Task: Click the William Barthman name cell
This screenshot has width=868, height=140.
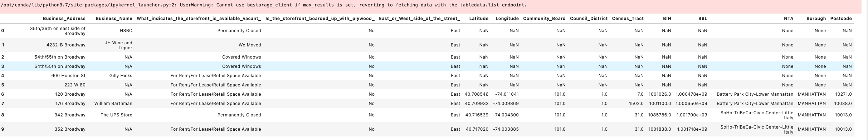Action: coord(113,104)
